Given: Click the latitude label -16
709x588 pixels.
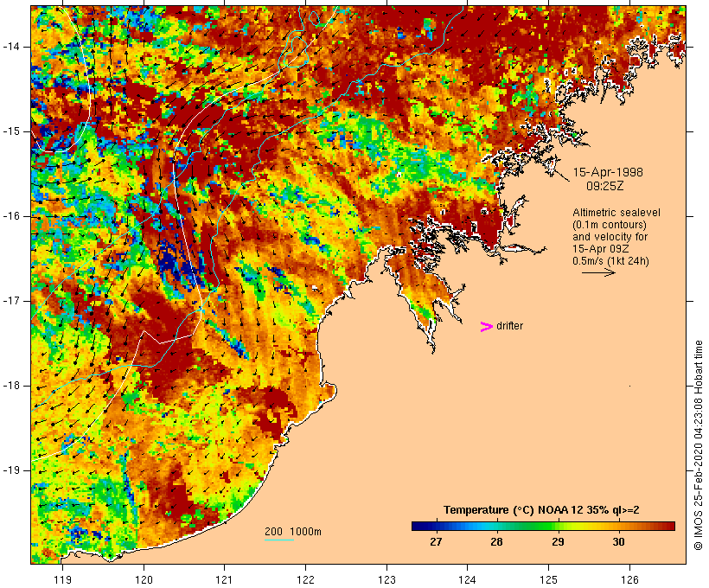Looking at the screenshot, I should (11, 216).
